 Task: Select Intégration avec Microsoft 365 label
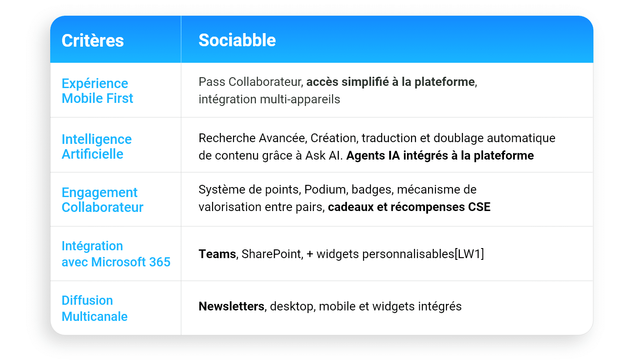click(x=116, y=254)
